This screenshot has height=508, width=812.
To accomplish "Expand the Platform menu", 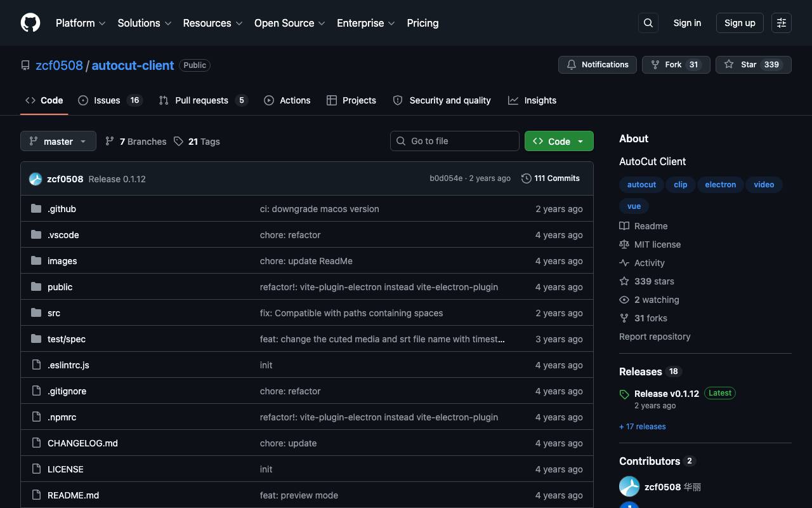I will pos(81,23).
